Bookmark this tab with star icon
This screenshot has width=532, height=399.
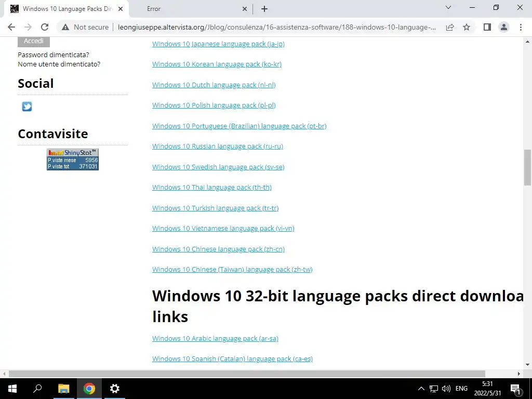click(x=467, y=27)
